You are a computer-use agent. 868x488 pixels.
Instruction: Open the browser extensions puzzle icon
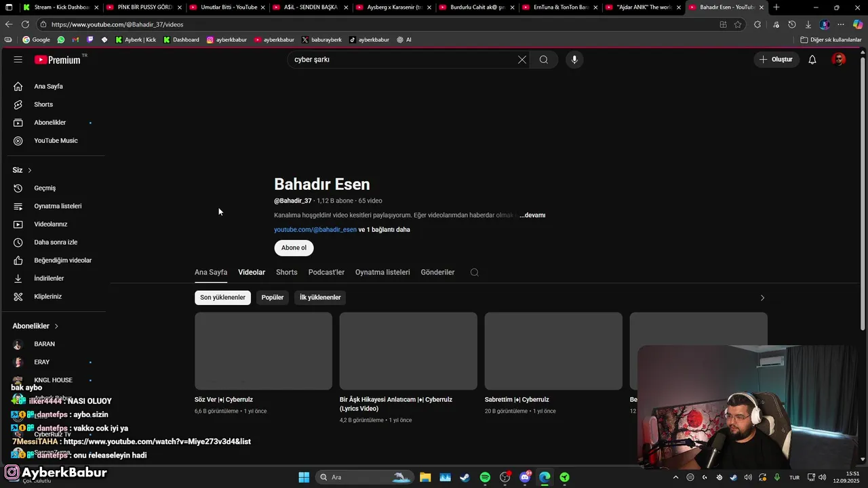757,24
